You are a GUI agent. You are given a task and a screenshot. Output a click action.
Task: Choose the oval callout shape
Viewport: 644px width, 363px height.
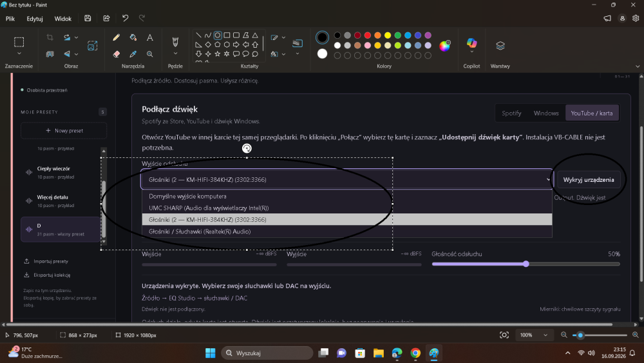245,54
